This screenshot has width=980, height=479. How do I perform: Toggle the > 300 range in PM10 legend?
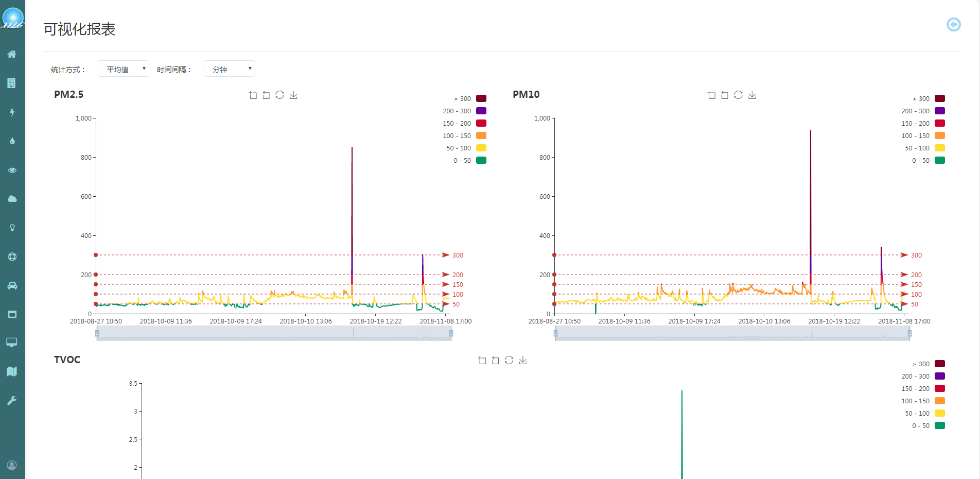[x=929, y=98]
